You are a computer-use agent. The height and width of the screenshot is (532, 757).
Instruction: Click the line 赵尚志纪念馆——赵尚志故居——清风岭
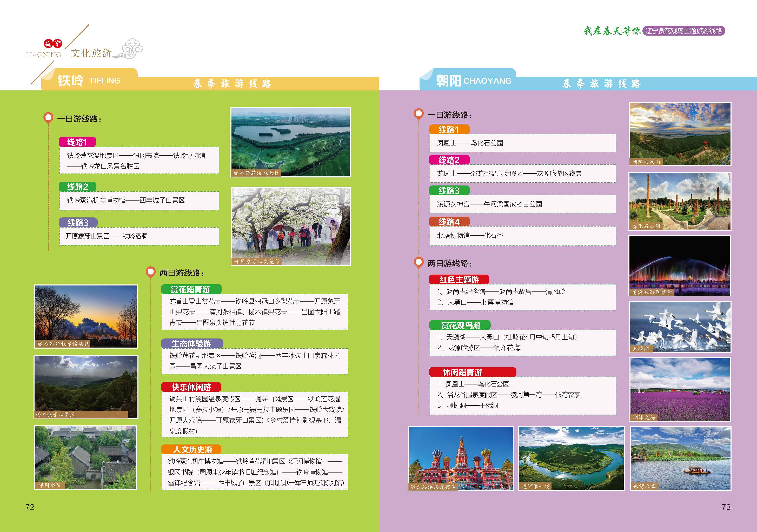click(501, 291)
